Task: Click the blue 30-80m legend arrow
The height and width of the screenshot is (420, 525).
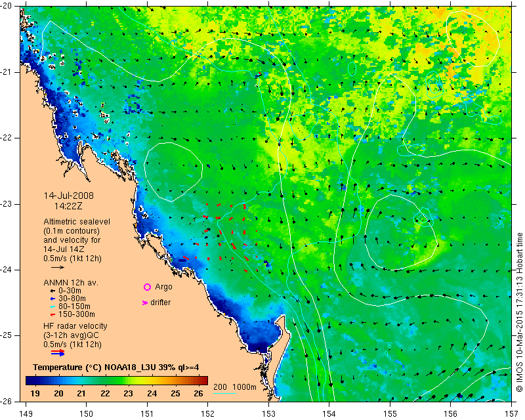Action: click(x=52, y=299)
